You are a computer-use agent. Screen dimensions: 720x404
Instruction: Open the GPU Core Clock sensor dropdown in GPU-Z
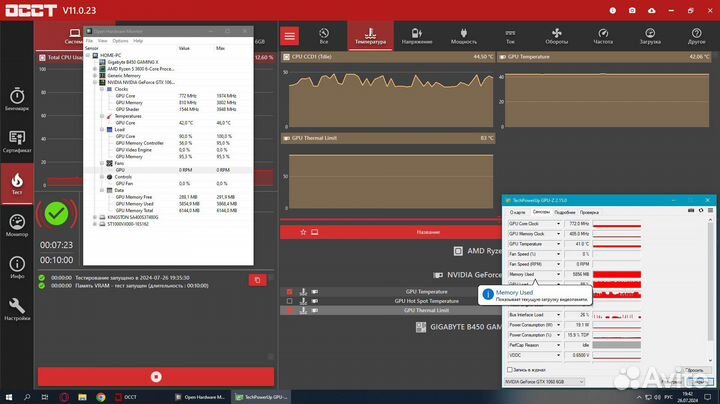558,224
